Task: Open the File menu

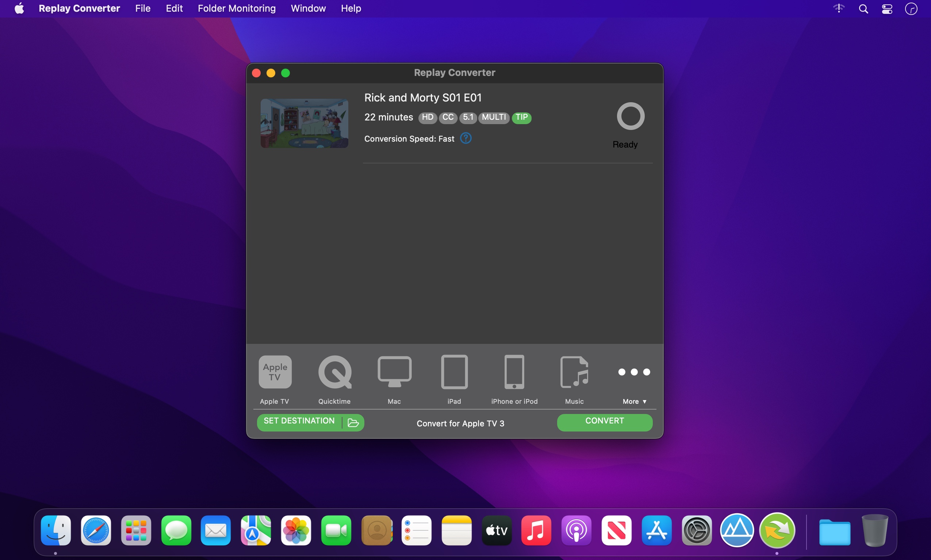Action: coord(143,8)
